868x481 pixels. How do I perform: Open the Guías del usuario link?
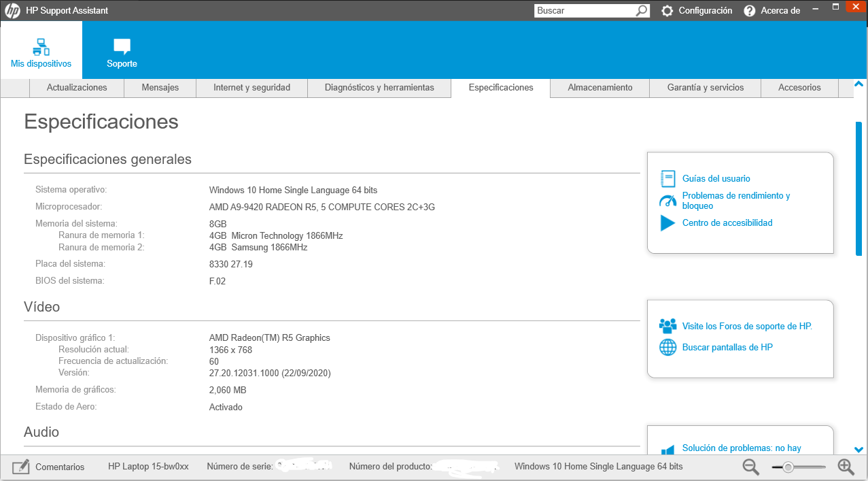(716, 179)
